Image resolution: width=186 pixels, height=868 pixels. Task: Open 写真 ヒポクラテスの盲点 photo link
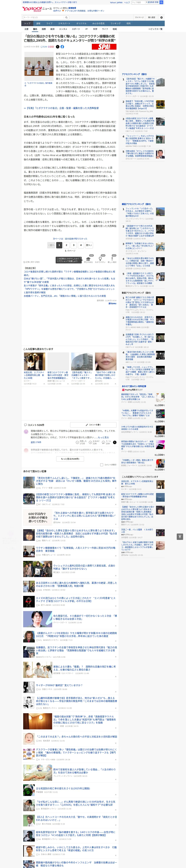point(61,108)
